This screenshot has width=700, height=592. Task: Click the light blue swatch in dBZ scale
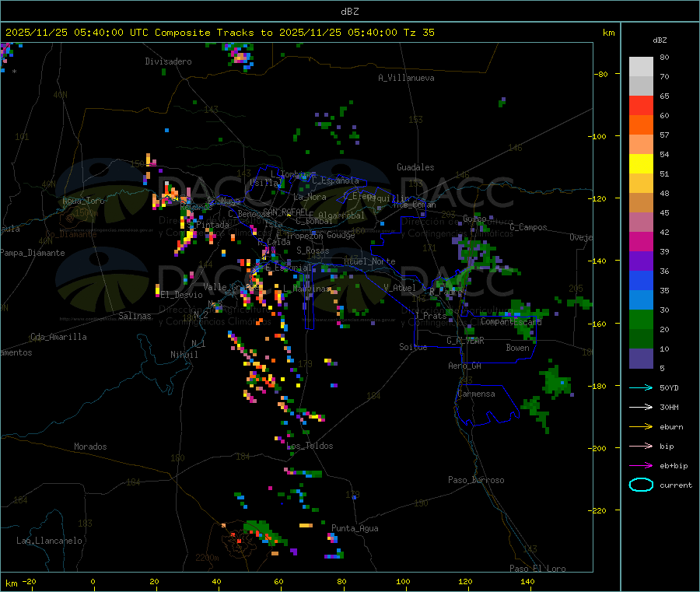coord(641,300)
